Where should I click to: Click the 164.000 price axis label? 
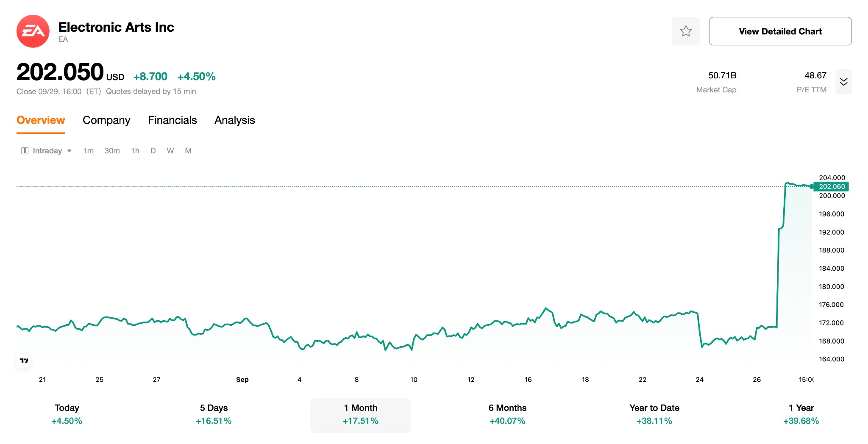coord(832,359)
